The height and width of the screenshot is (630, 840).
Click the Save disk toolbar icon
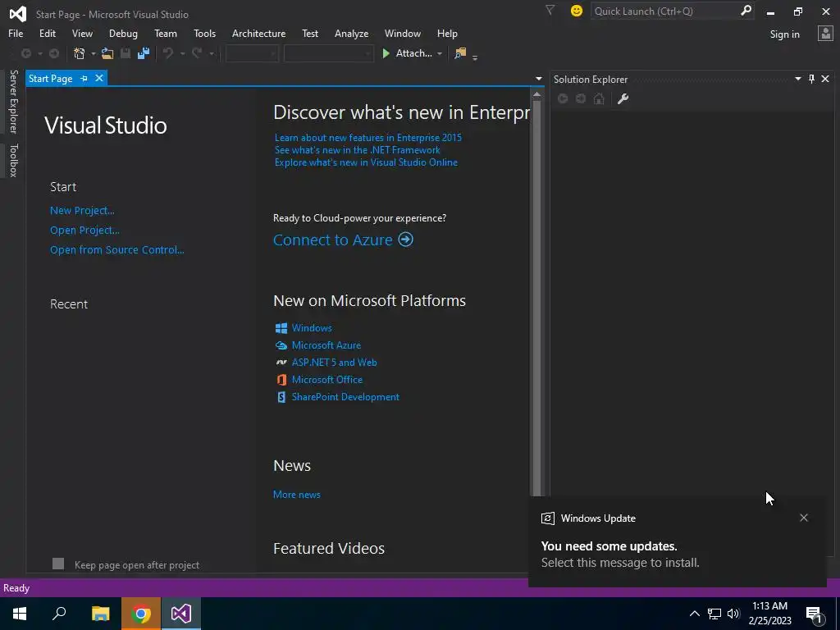126,53
